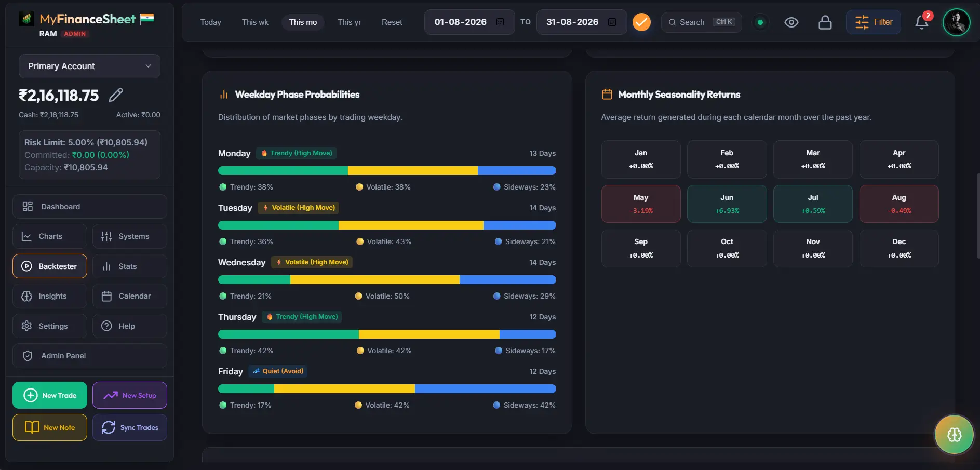Screen dimensions: 980x470
Task: Click Wednesday's phase distribution bar
Action: coord(387,280)
